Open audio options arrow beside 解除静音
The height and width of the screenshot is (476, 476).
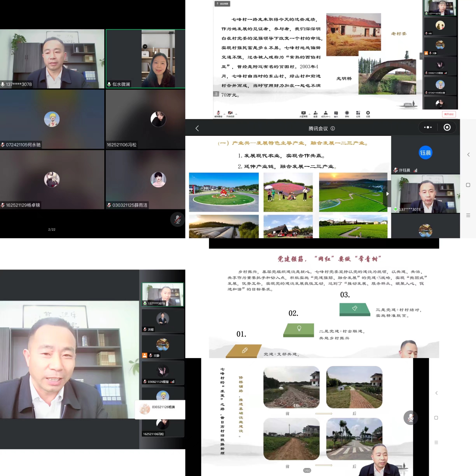click(224, 114)
